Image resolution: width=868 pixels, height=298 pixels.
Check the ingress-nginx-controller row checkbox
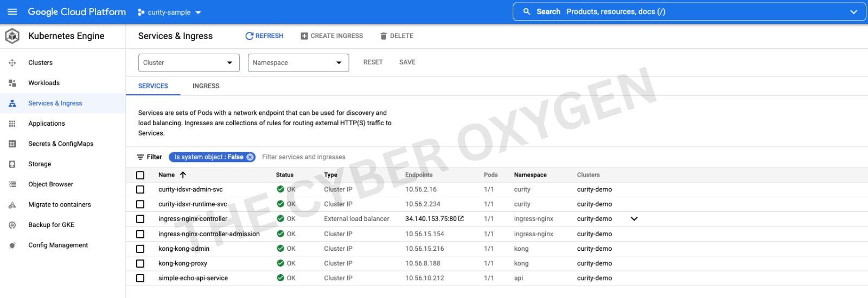[141, 219]
